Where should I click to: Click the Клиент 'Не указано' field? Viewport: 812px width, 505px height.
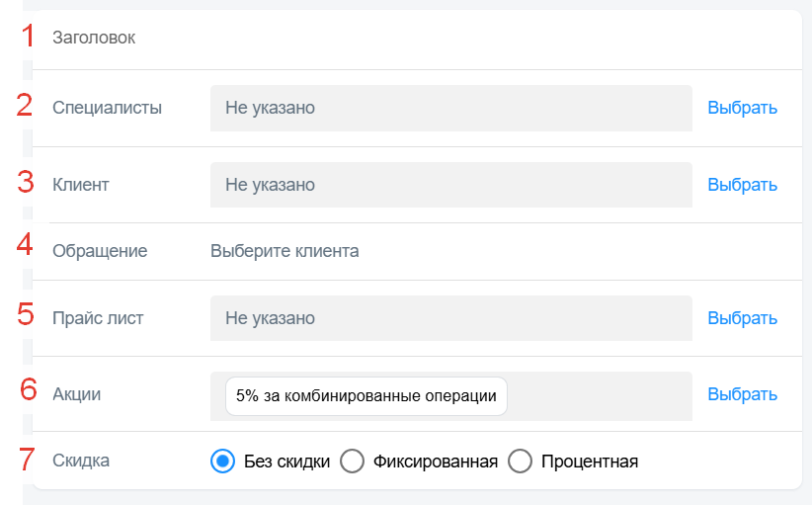click(451, 185)
